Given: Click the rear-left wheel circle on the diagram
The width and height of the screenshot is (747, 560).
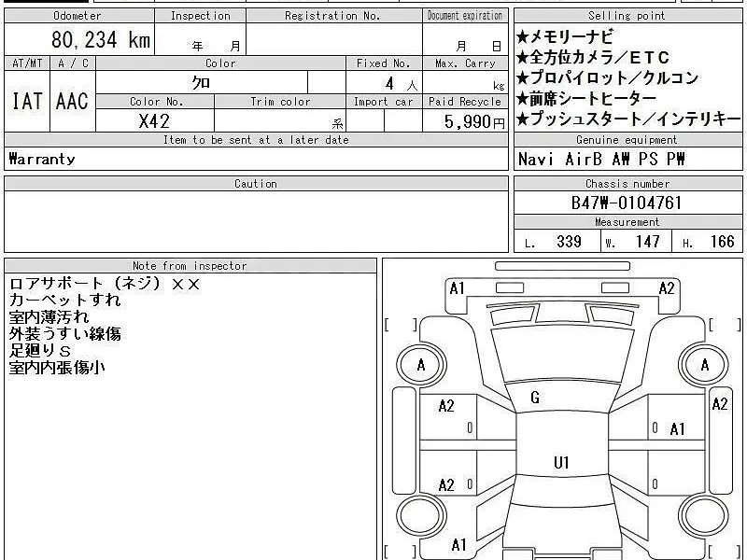Looking at the screenshot, I should click(420, 514).
